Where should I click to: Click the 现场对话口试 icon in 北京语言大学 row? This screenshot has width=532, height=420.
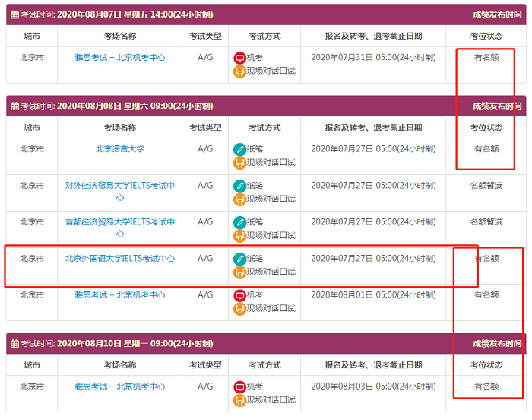[x=239, y=163]
